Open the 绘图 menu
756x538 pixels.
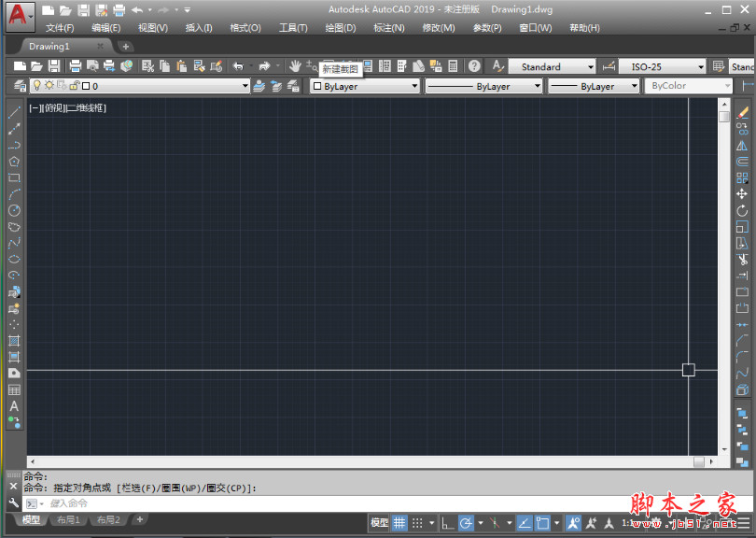tap(342, 27)
